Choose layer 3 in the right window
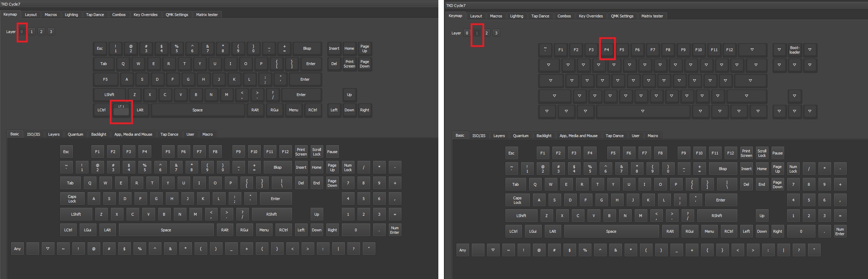Screen dimensions: 868x279 pyautogui.click(x=496, y=33)
